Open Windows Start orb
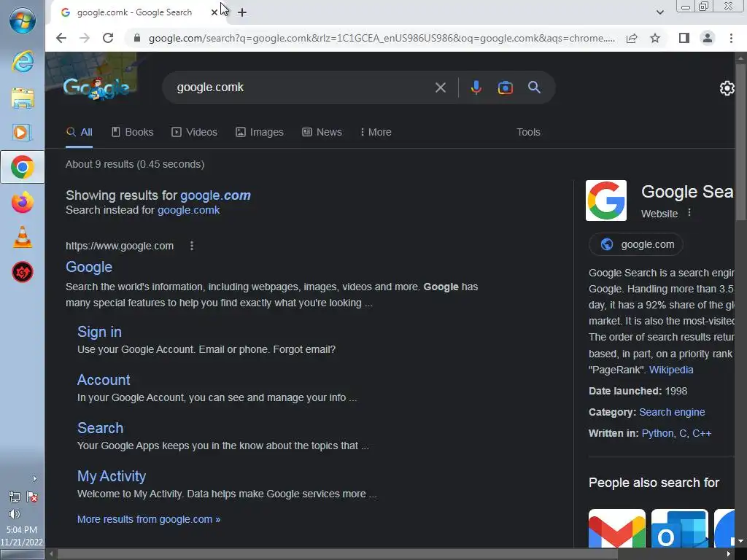Image resolution: width=747 pixels, height=560 pixels. [23, 21]
